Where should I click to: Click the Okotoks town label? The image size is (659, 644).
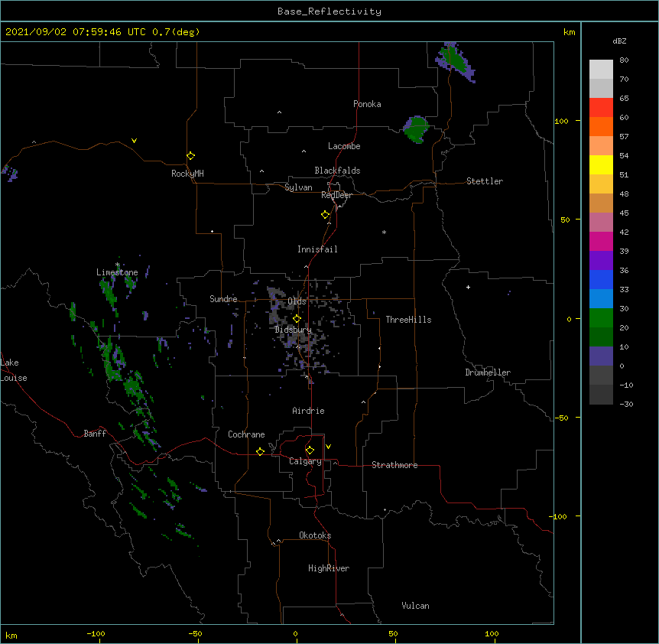coord(315,535)
